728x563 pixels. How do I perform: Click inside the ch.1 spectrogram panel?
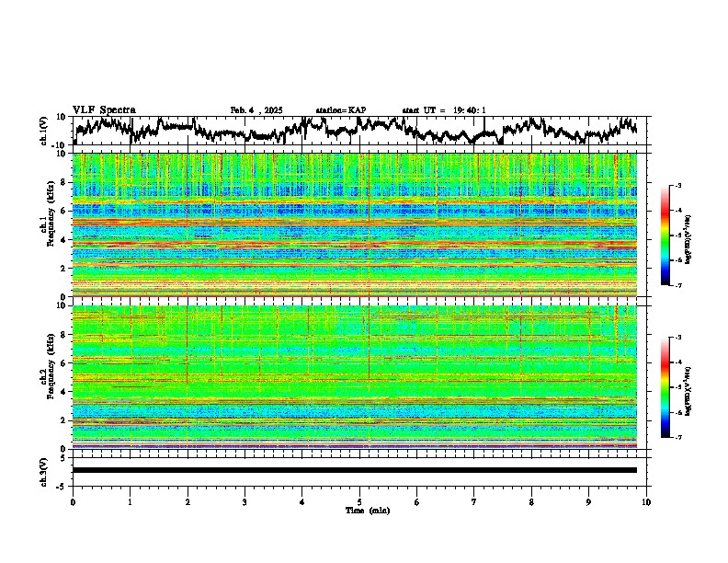(355, 224)
